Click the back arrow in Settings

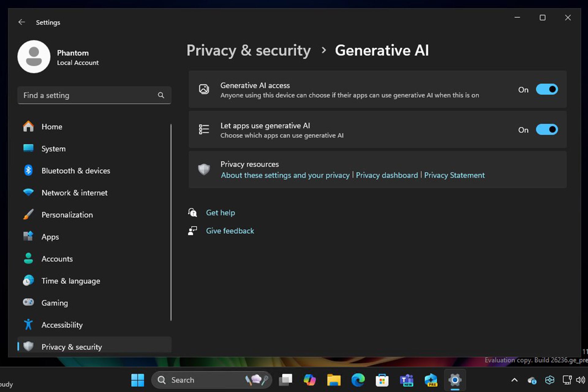[21, 22]
